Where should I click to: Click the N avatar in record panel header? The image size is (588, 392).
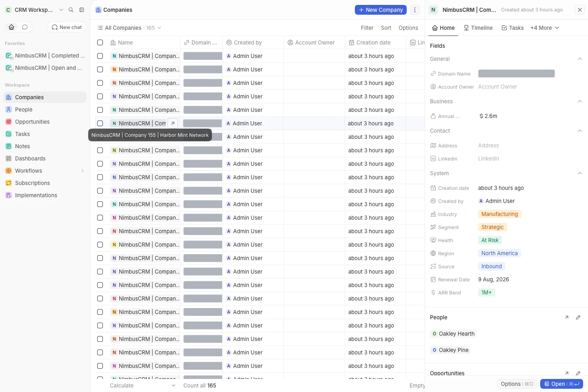click(433, 10)
